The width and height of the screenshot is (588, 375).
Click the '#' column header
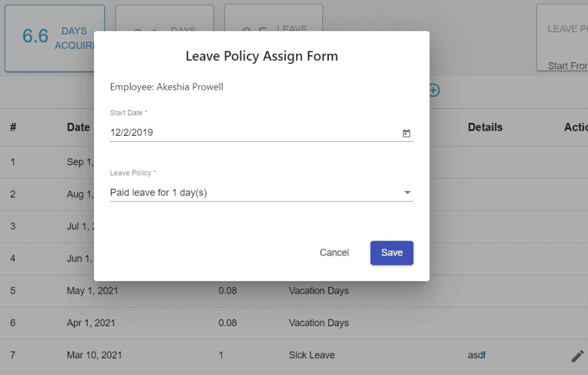click(12, 127)
